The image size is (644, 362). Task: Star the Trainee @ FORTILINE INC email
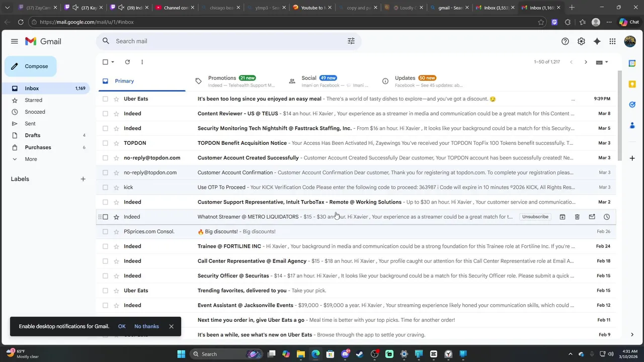click(x=116, y=246)
